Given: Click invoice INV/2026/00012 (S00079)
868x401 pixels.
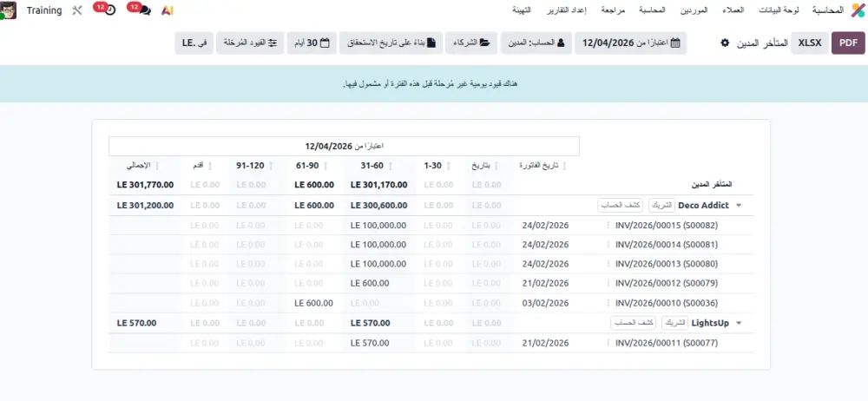Looking at the screenshot, I should coord(667,284).
